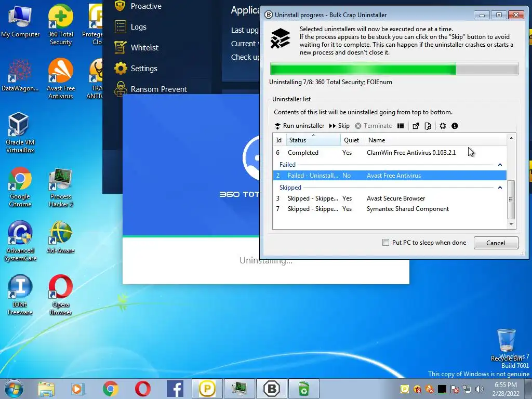Click the list view icon in toolbar
The width and height of the screenshot is (532, 399).
(x=401, y=126)
